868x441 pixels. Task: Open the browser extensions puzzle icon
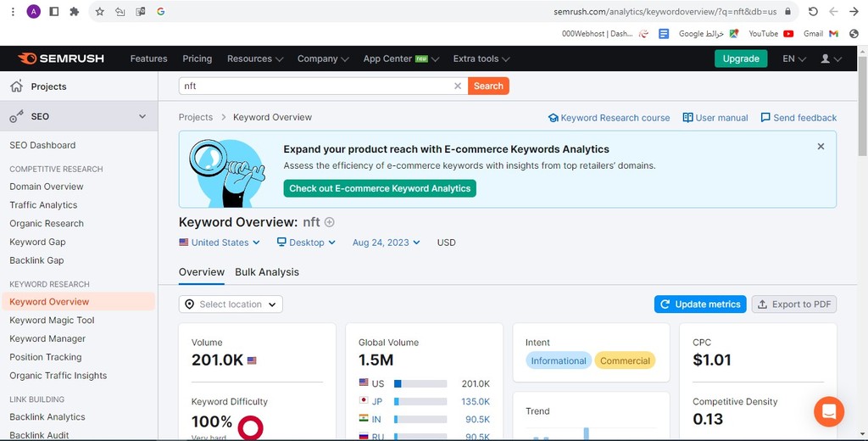pos(75,11)
